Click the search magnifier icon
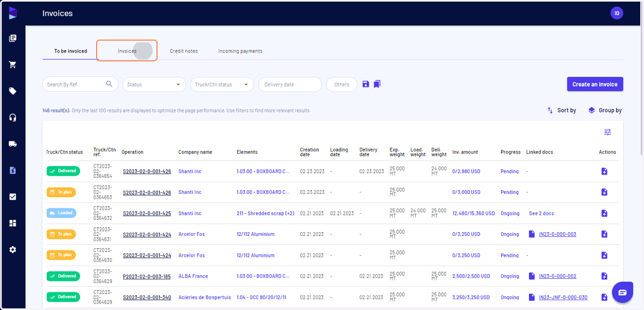This screenshot has height=310, width=644. pos(109,84)
